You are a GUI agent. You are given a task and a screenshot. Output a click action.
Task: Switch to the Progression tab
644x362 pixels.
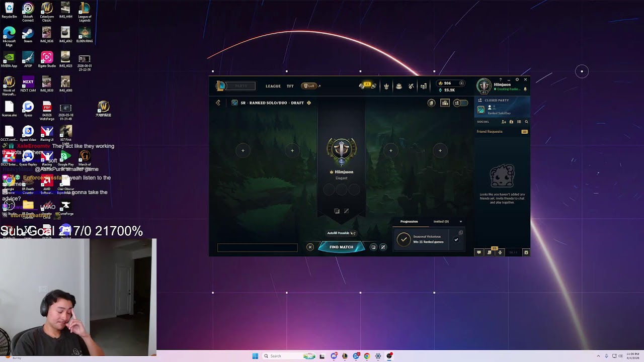pos(409,222)
